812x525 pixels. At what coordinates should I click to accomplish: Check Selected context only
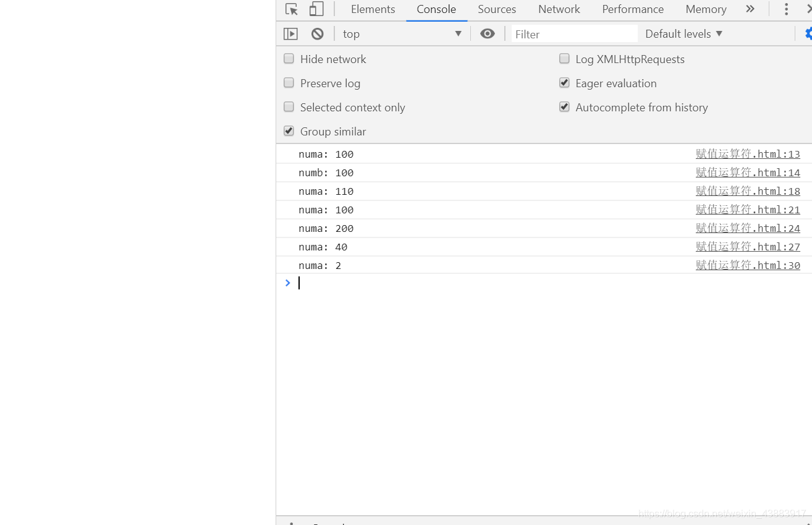pos(289,107)
